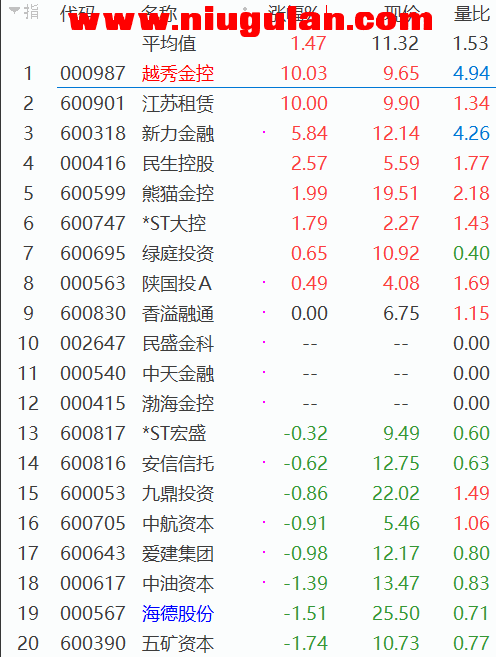Select stock name 新力金融
Screen dimensions: 496x657
point(178,134)
